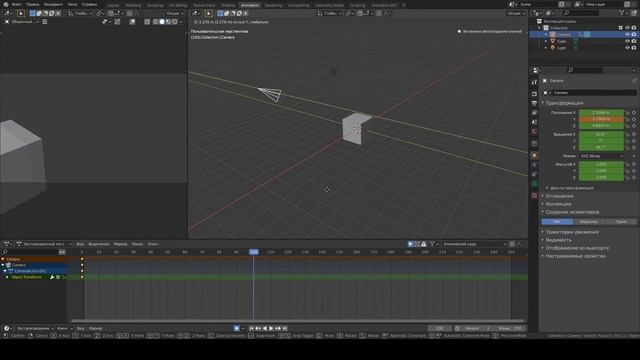Click the orange Position Y value field

point(601,119)
